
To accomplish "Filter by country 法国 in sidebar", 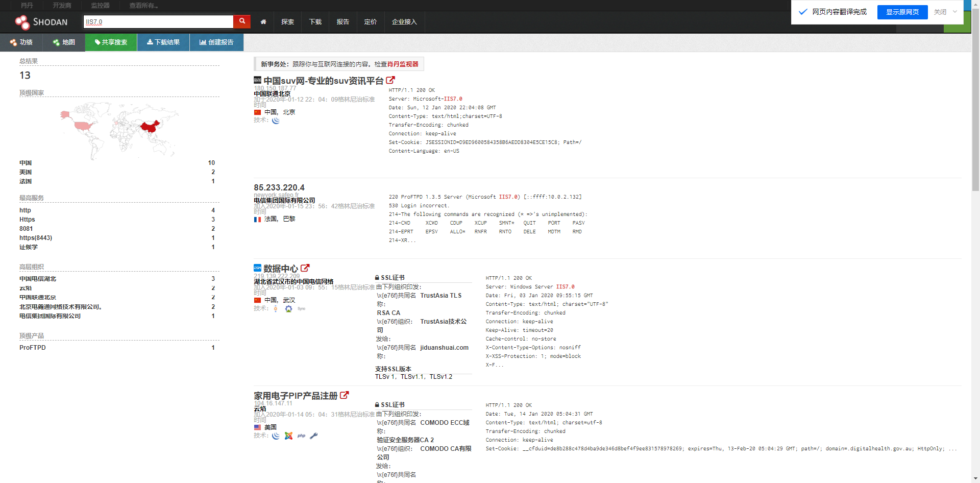I will (26, 181).
